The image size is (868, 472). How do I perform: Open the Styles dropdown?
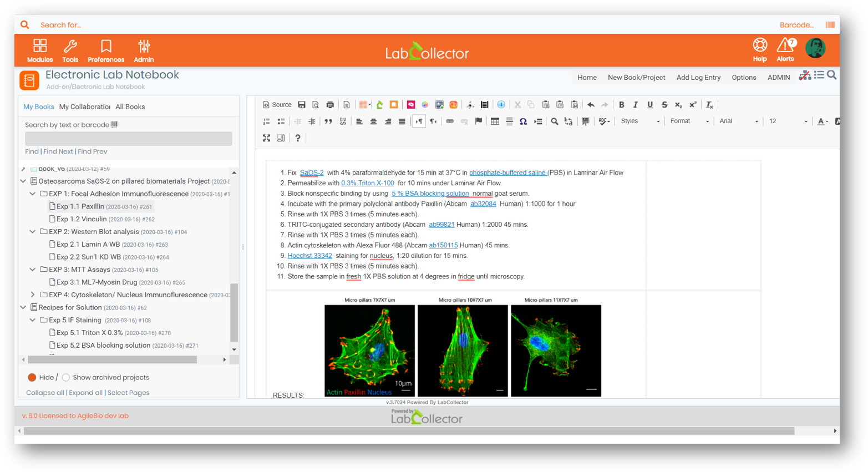(x=640, y=121)
